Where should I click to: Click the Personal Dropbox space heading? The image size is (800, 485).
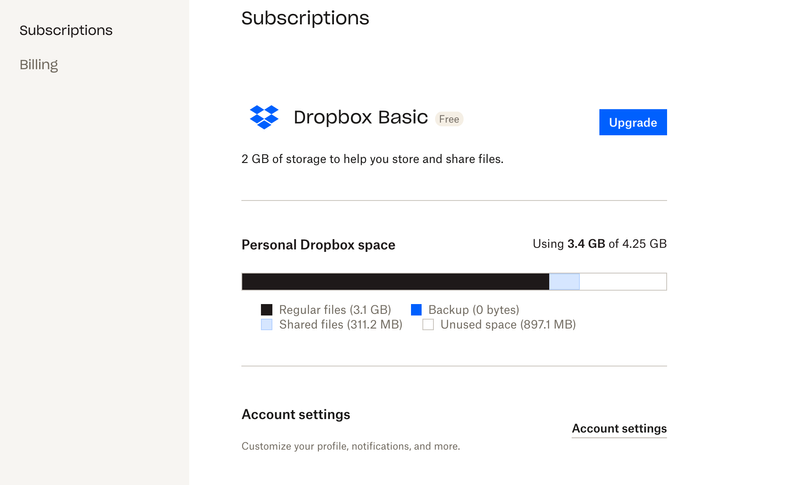pos(318,245)
